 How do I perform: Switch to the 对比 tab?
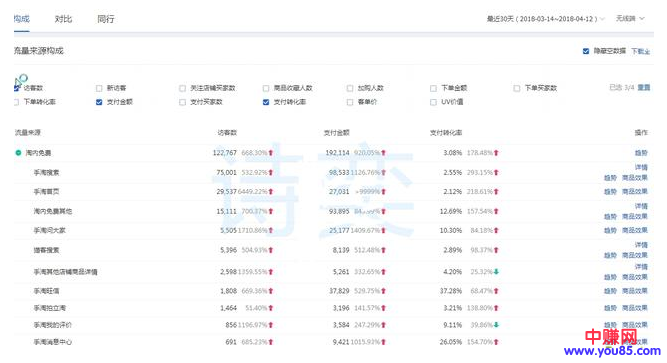coord(63,19)
